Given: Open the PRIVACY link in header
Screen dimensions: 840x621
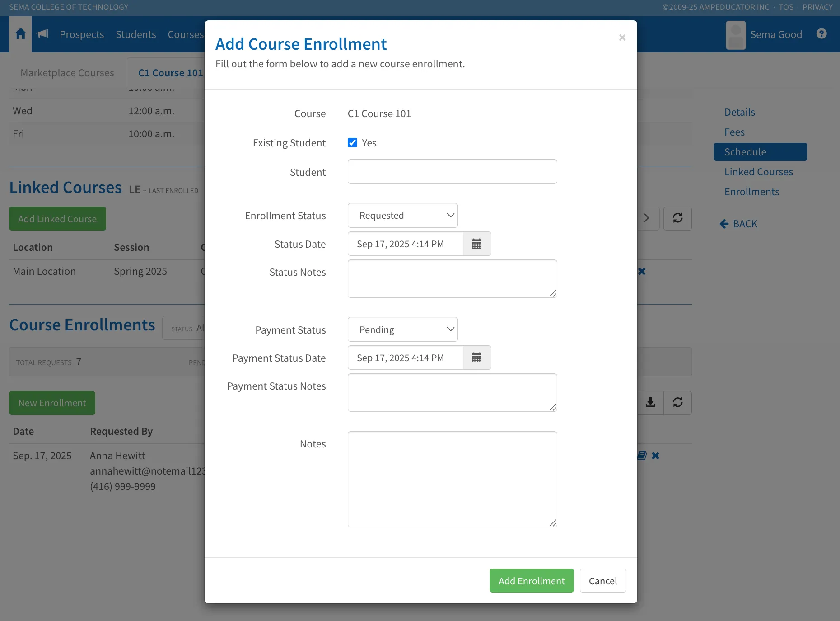Looking at the screenshot, I should [x=817, y=7].
